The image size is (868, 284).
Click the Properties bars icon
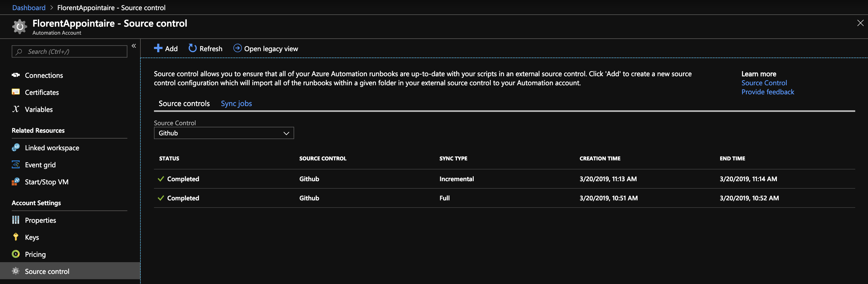point(15,220)
